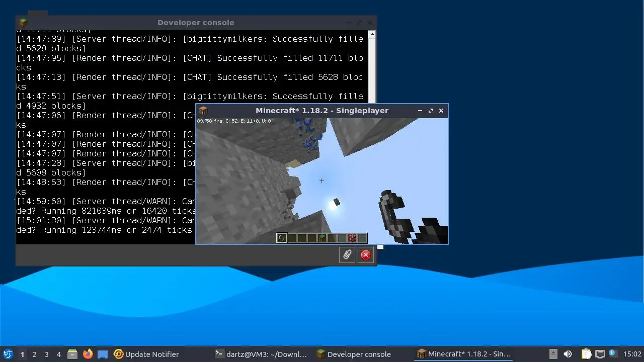Click log line with timestamp 14:48:63
This screenshot has height=362, width=644.
[106, 187]
